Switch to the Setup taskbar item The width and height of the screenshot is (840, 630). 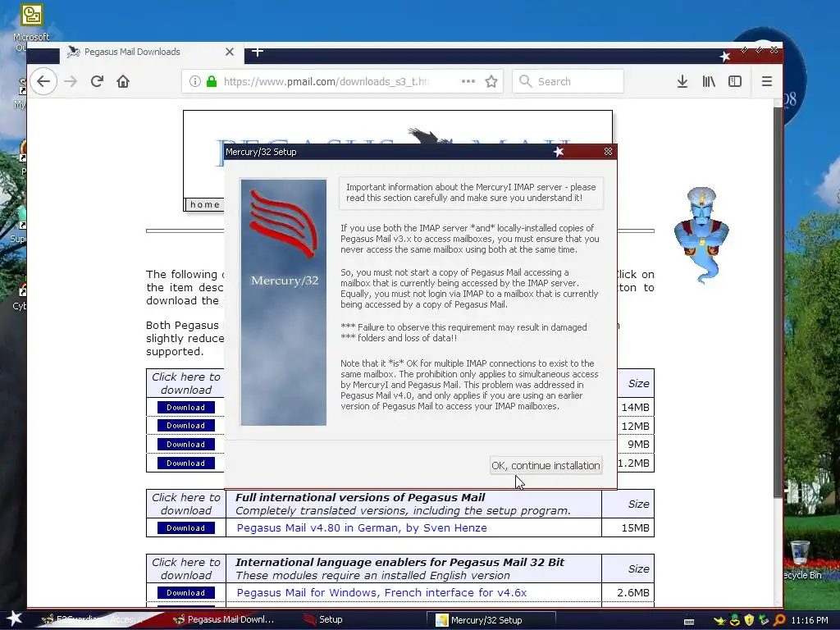pos(323,620)
